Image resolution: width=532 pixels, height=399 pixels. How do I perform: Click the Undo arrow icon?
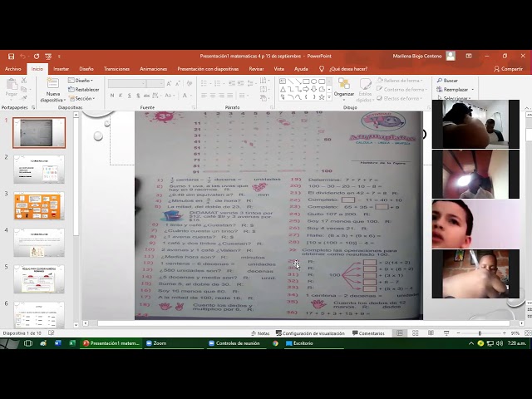point(22,57)
